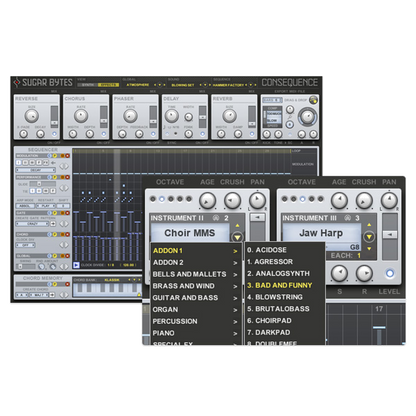Turn the PHASER rate knob

pos(130,116)
